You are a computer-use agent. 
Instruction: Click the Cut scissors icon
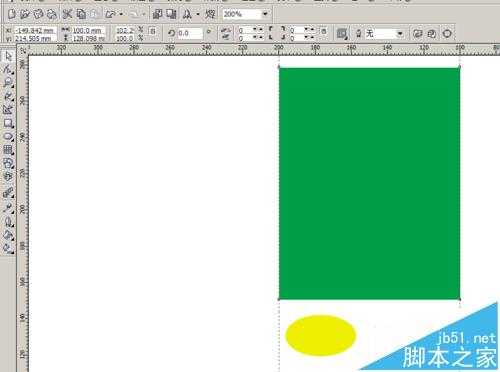click(67, 14)
